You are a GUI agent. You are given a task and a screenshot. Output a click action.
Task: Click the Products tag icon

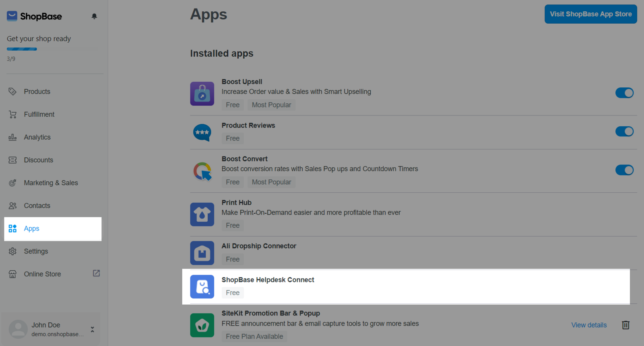tap(12, 92)
